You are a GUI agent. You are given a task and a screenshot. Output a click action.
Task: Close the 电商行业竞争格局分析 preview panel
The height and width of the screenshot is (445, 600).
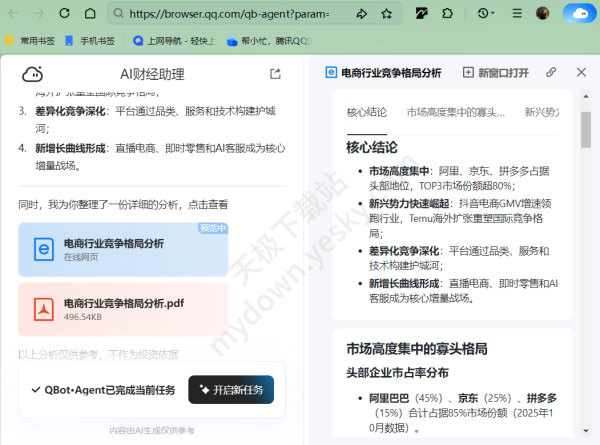click(x=581, y=73)
